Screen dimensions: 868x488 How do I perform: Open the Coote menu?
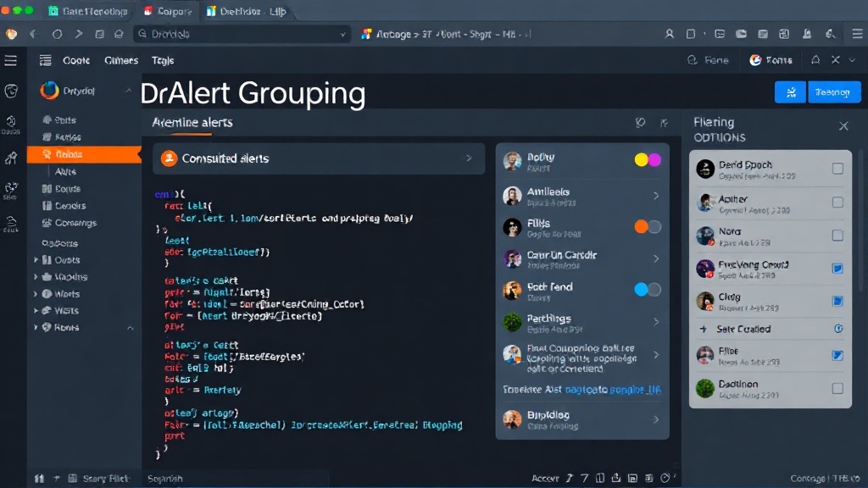pos(75,60)
